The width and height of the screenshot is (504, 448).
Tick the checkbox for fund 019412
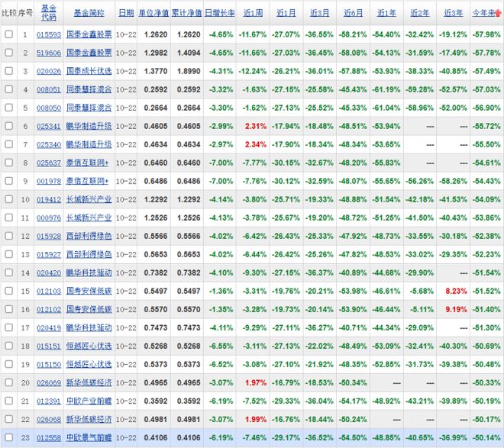click(9, 199)
